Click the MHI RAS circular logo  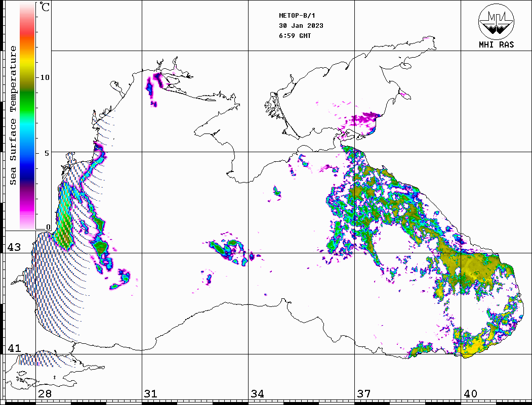496,21
